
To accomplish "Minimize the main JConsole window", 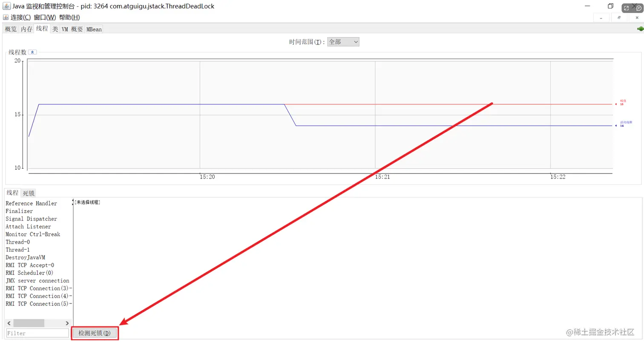I will pos(587,6).
